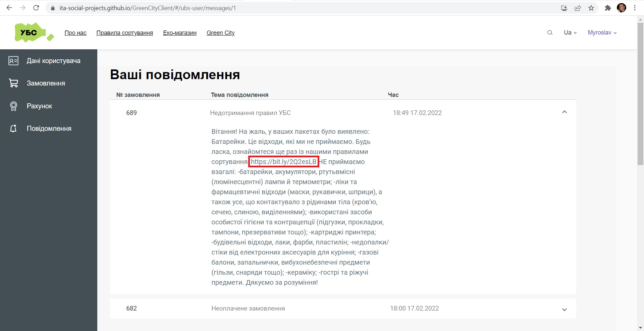Image resolution: width=644 pixels, height=331 pixels.
Task: Click the extensions puzzle icon
Action: tap(608, 8)
